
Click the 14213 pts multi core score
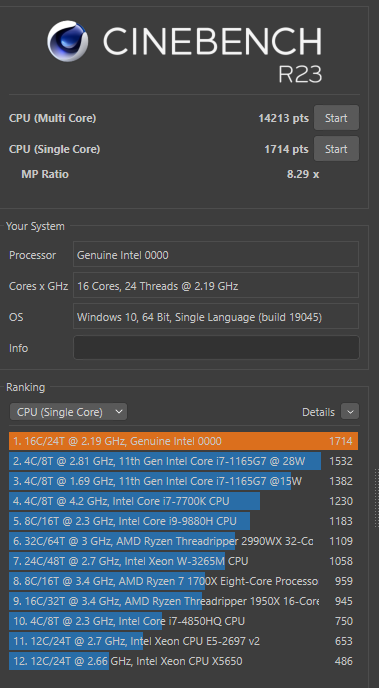[x=283, y=118]
